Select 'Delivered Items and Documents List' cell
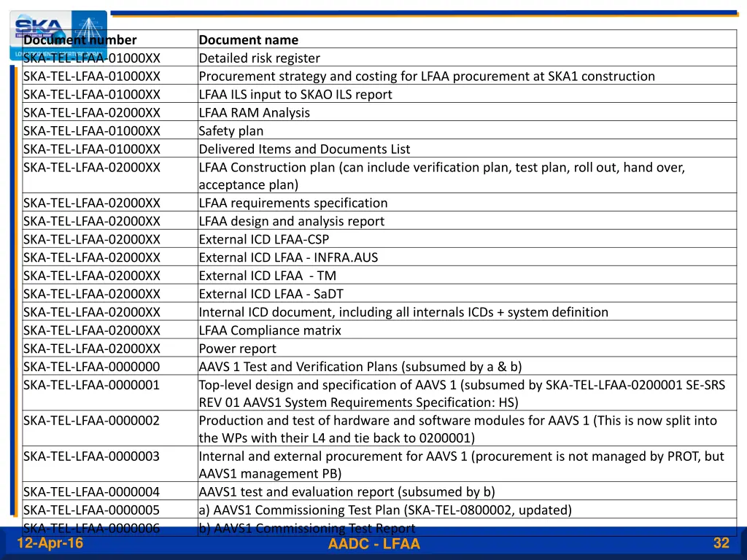This screenshot has width=747, height=560. coord(304,149)
